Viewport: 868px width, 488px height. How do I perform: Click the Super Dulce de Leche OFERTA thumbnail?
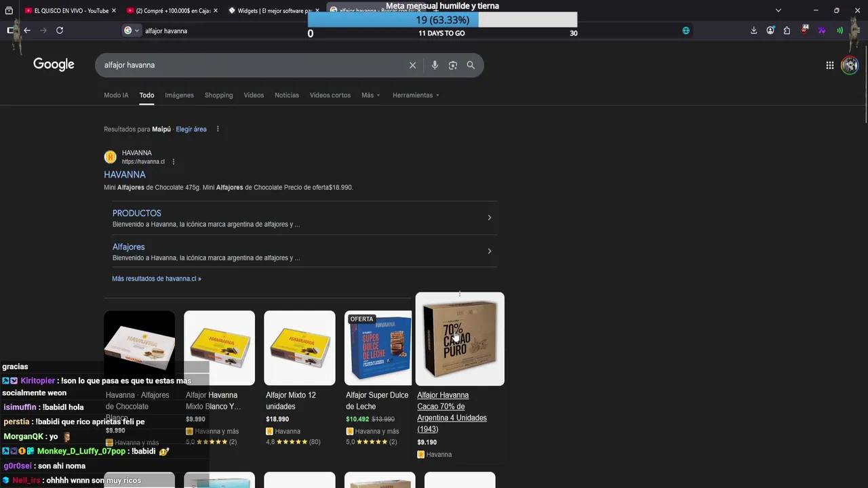[380, 348]
